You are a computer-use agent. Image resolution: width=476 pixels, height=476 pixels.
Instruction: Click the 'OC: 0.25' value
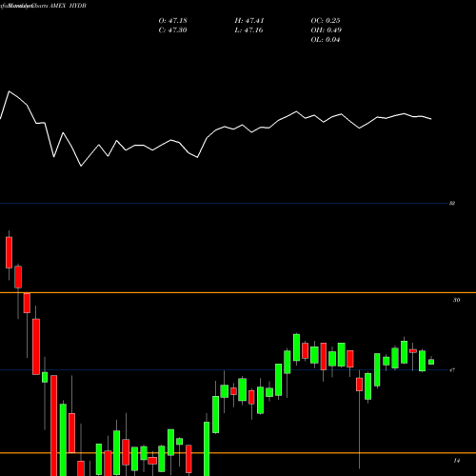click(326, 21)
